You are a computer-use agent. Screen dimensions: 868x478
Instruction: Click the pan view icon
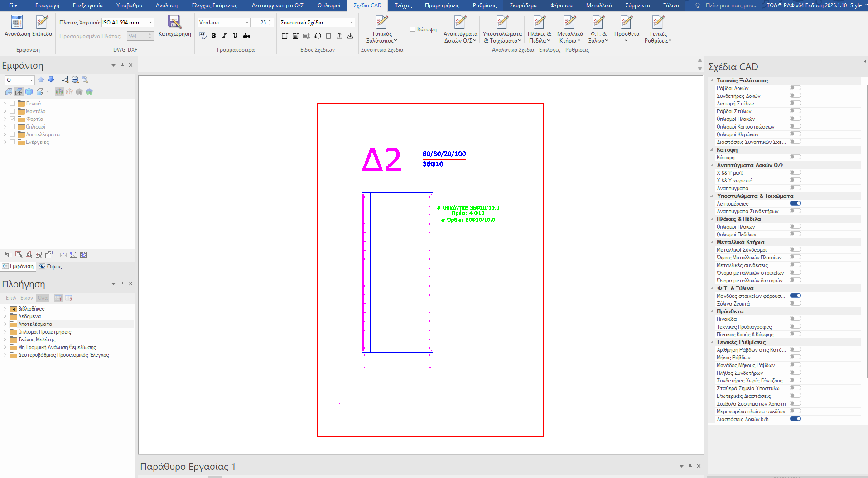75,80
